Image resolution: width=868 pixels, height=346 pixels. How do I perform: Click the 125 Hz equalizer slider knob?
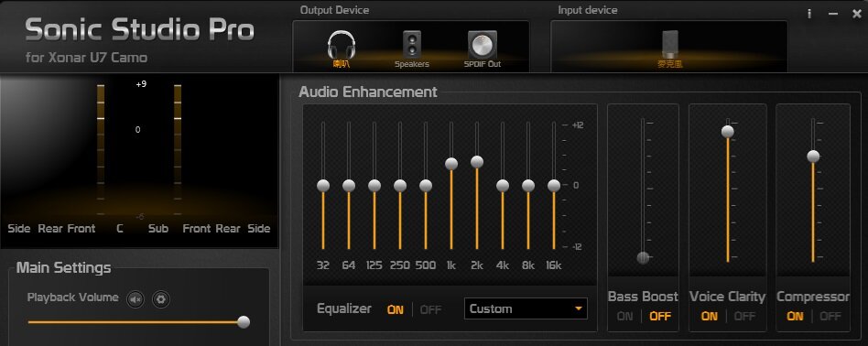click(x=374, y=186)
